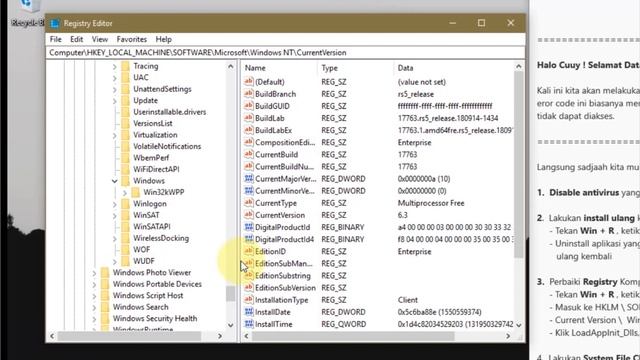Click the InstallationType string icon
The width and height of the screenshot is (640, 360).
249,300
